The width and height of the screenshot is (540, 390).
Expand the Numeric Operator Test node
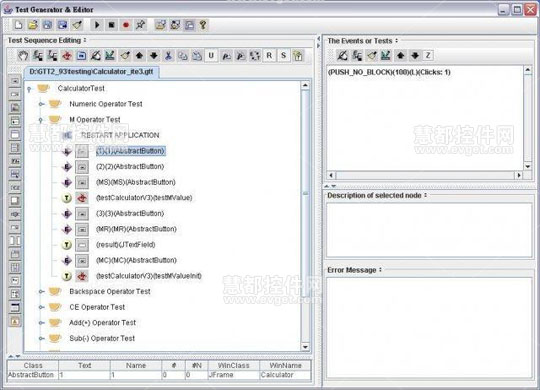pyautogui.click(x=41, y=104)
